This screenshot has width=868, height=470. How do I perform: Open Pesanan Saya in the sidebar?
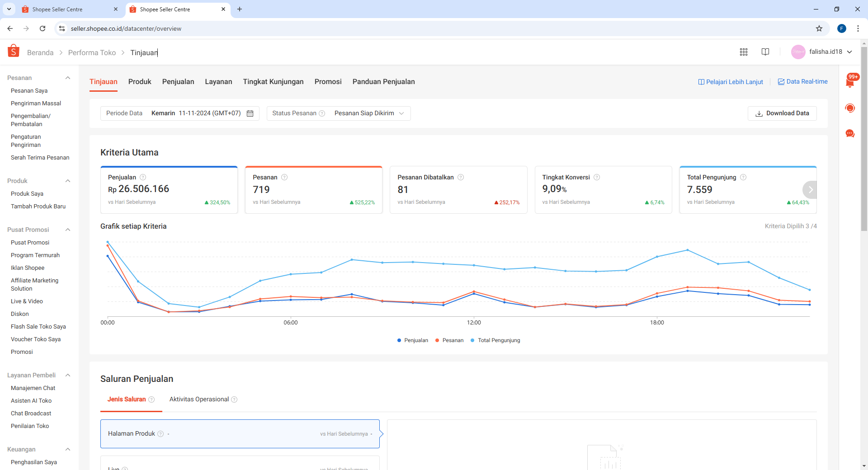(29, 91)
